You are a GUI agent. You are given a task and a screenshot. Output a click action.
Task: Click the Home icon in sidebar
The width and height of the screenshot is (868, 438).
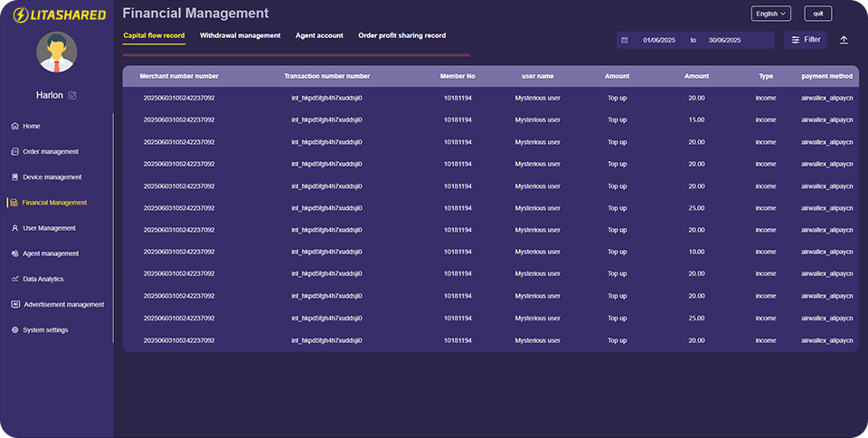click(x=15, y=126)
